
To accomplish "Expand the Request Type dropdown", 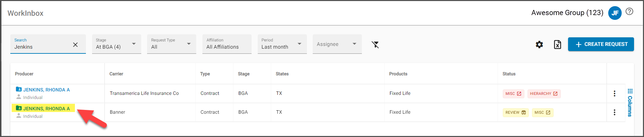I will click(171, 44).
